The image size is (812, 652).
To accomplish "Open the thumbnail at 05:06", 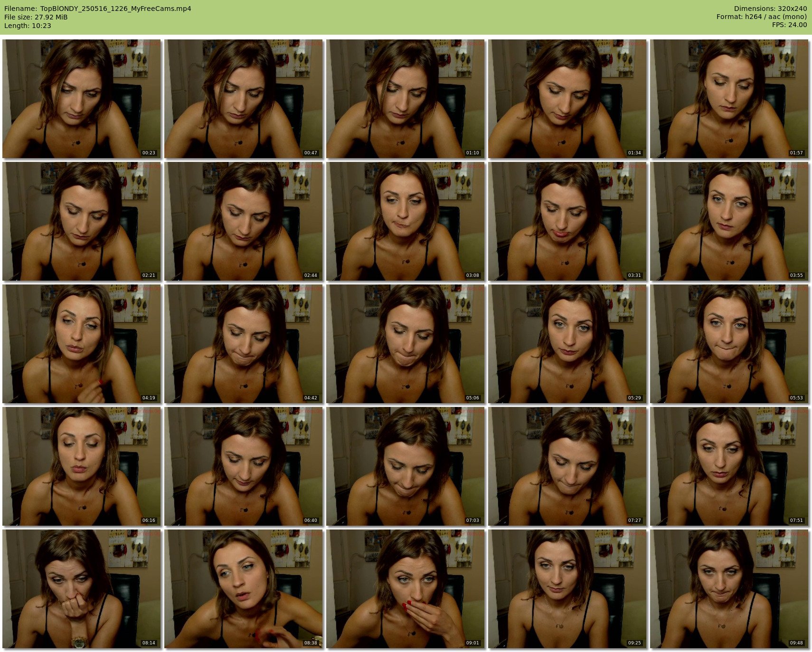I will point(406,344).
